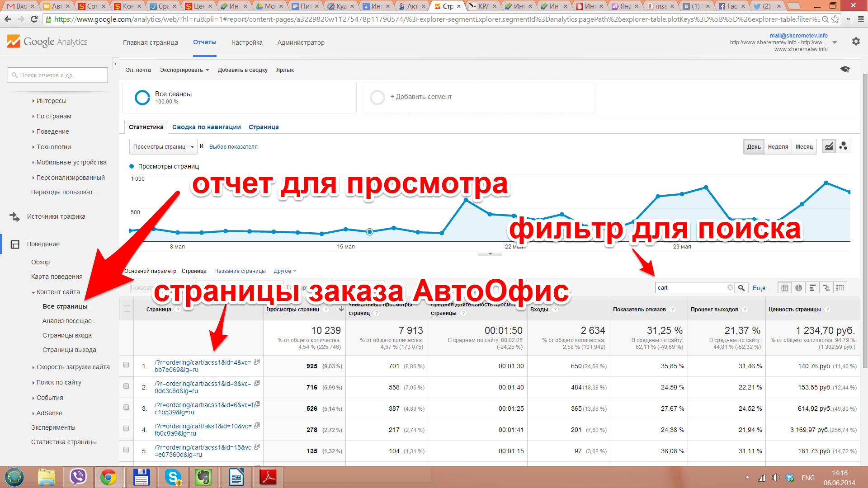
Task: Check the row 1 checkbox
Action: [126, 365]
